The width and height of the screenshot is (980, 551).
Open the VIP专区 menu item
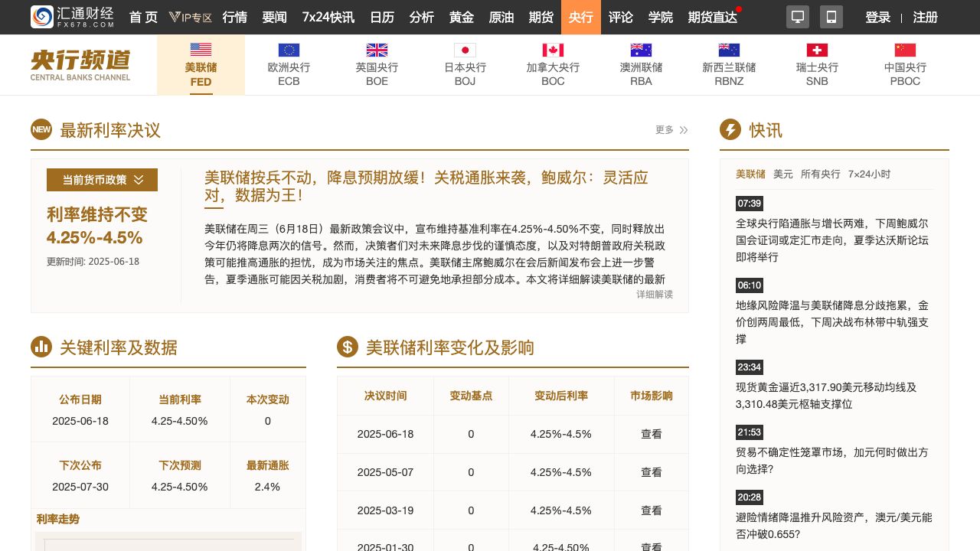click(x=190, y=17)
